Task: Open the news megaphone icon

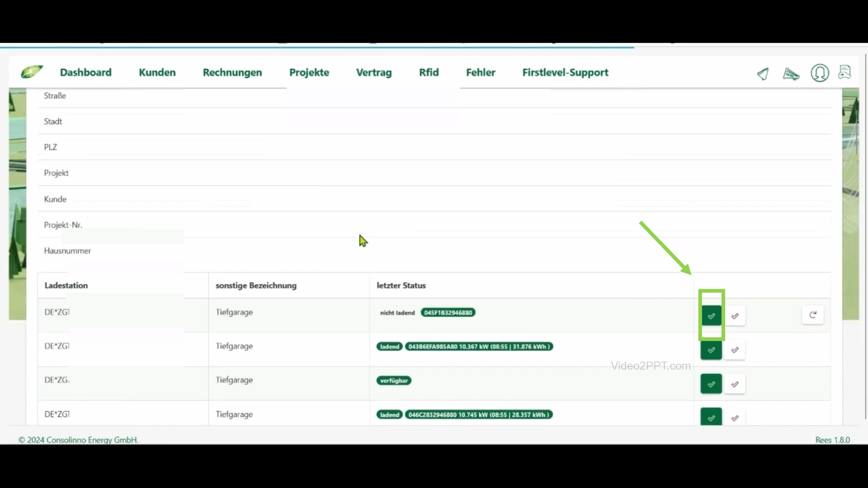Action: tap(791, 74)
